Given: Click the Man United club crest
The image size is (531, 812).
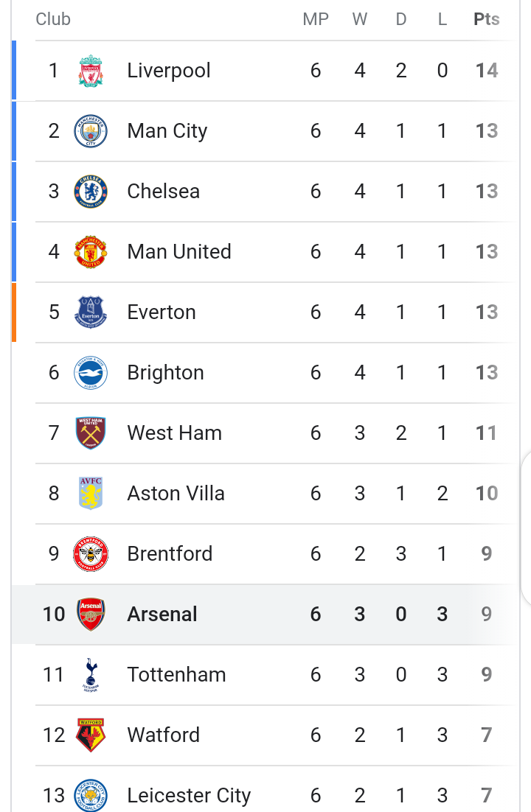Looking at the screenshot, I should point(91,252).
